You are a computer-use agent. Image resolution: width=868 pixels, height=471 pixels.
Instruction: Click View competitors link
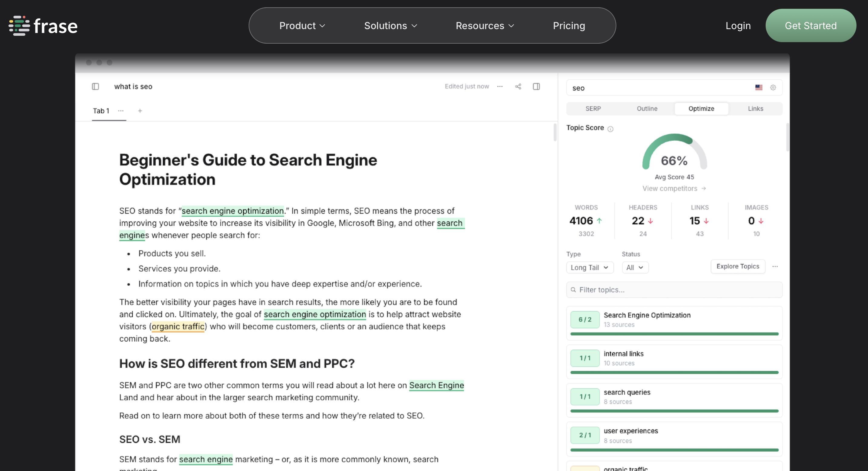674,189
